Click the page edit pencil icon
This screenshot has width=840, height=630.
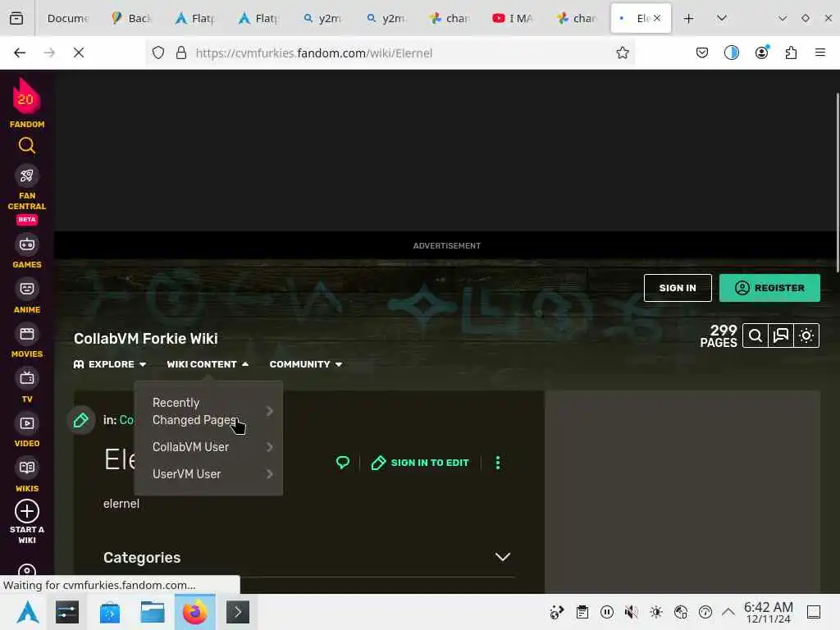81,421
